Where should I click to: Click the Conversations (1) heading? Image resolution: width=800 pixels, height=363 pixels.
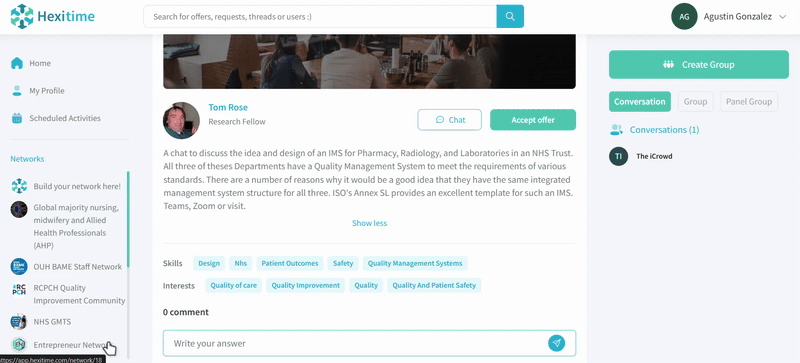pos(664,130)
